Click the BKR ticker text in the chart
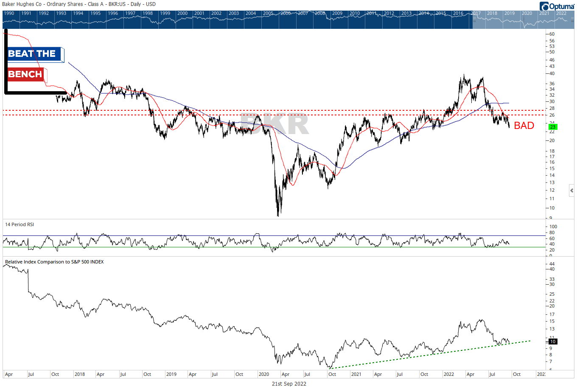This screenshot has height=392, width=577. tap(275, 124)
